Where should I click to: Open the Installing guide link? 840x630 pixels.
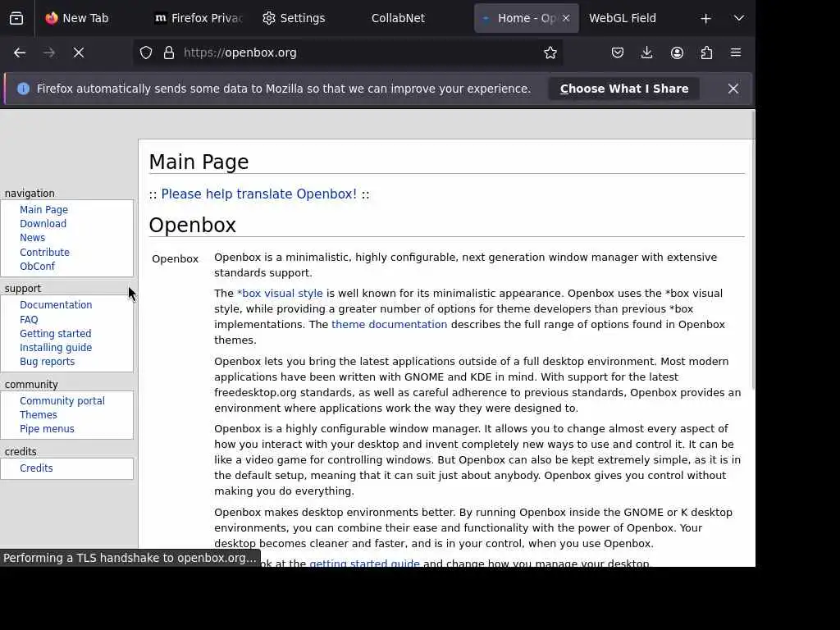(56, 347)
